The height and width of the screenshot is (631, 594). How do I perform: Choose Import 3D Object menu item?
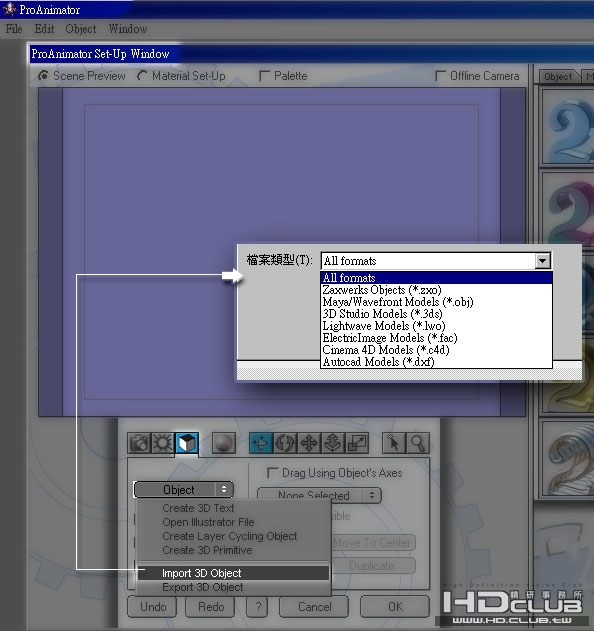coord(233,573)
